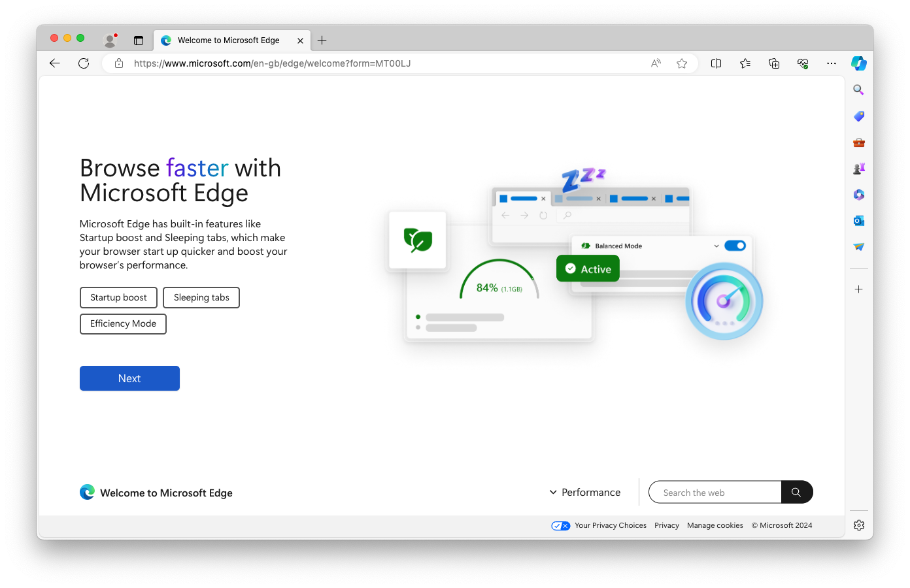Start Read aloud from the address bar
Image resolution: width=910 pixels, height=588 pixels.
[x=655, y=63]
